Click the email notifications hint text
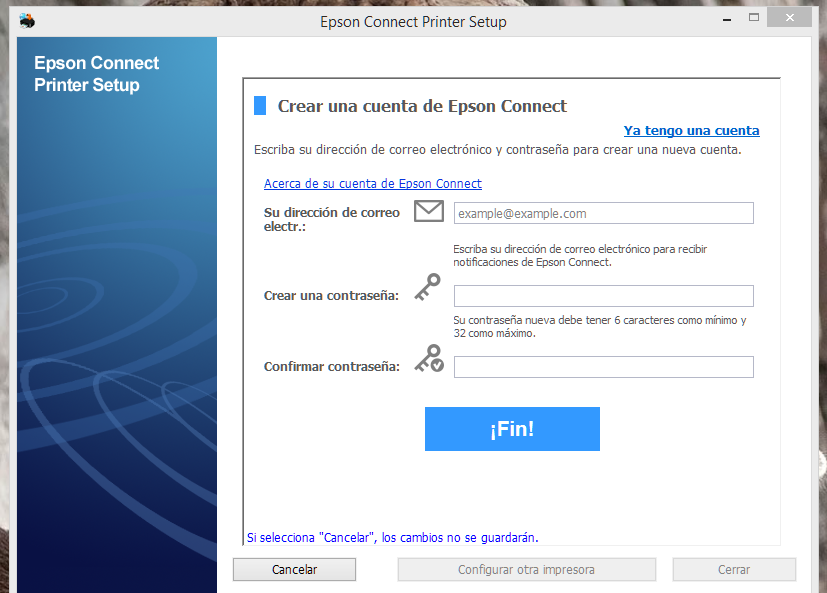 tap(580, 255)
